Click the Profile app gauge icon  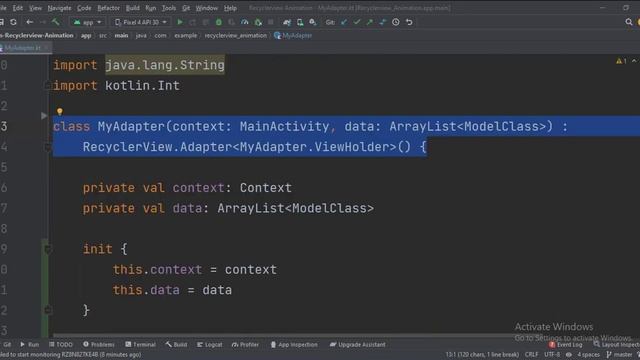(x=244, y=22)
